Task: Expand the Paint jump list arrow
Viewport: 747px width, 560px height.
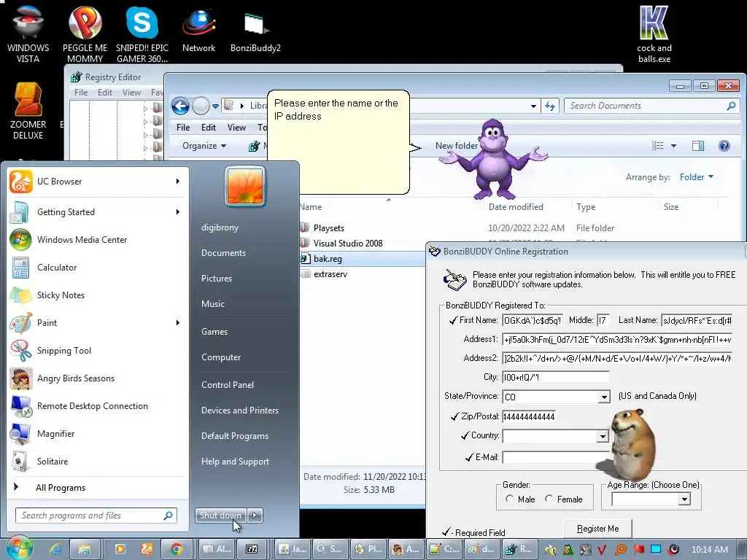Action: (178, 323)
